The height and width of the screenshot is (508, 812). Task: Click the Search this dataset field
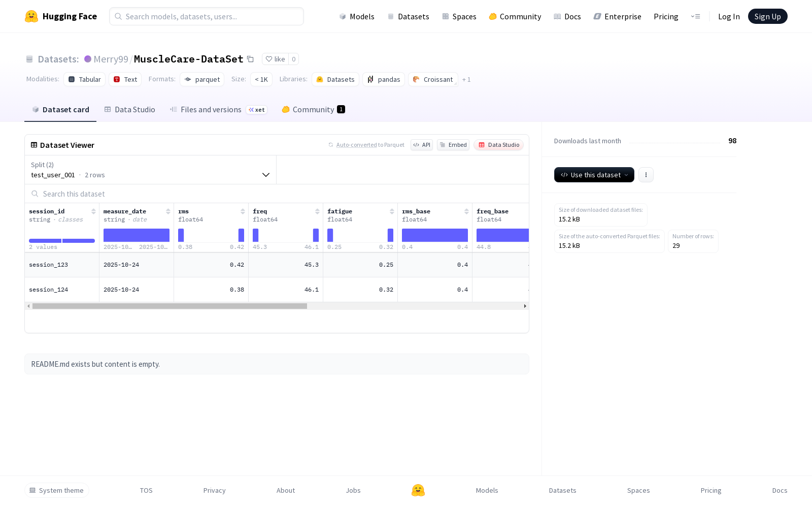tap(277, 194)
